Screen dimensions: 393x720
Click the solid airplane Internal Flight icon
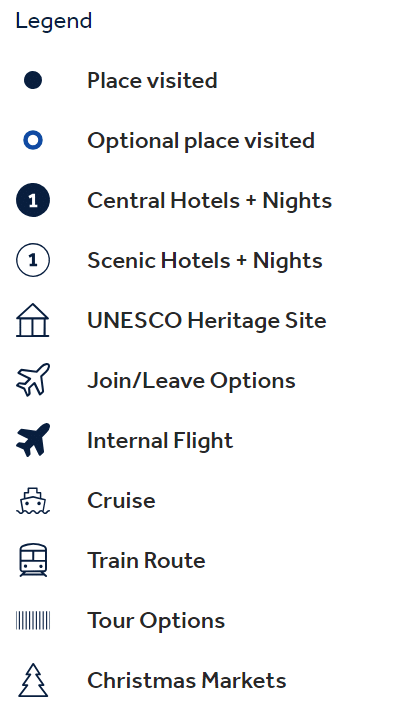tap(33, 440)
